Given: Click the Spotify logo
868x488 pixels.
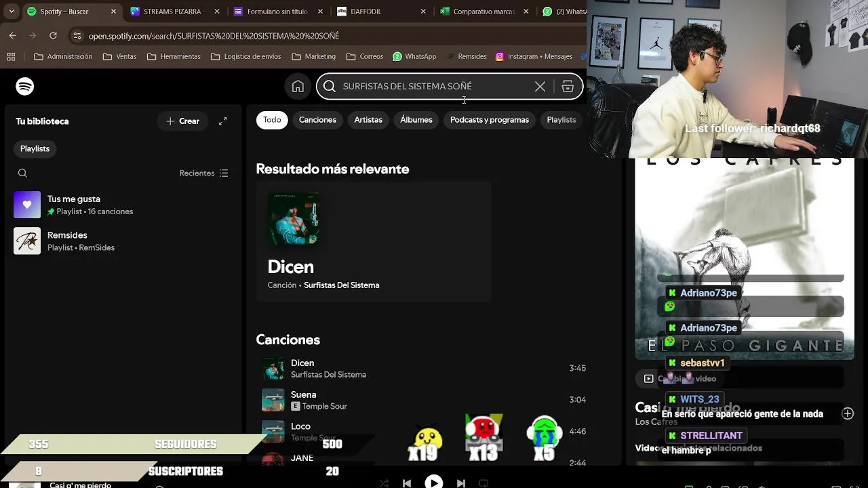Looking at the screenshot, I should pos(25,86).
